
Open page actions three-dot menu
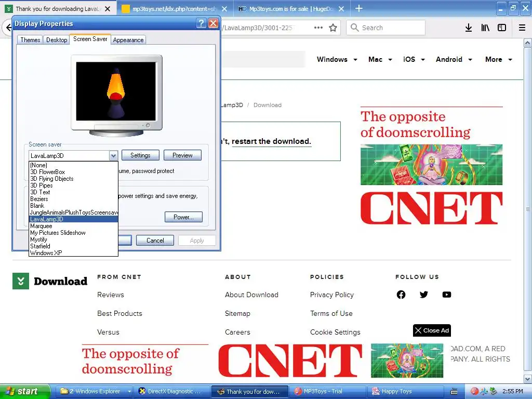pyautogui.click(x=318, y=28)
